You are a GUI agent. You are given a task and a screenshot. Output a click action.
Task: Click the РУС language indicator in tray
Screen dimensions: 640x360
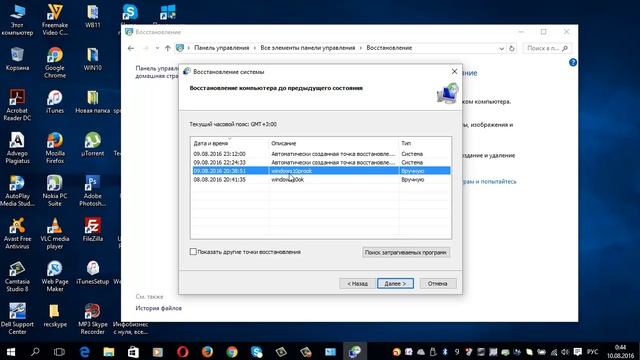click(x=592, y=351)
